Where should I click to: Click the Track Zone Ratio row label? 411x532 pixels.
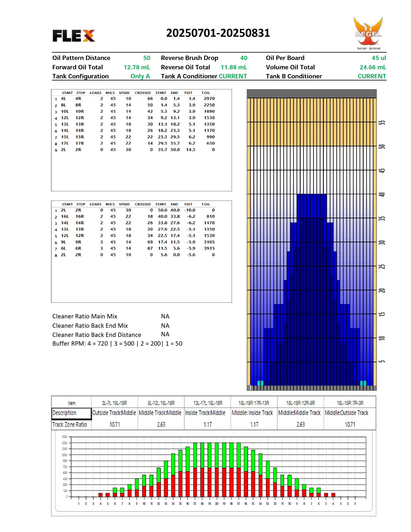tap(70, 425)
